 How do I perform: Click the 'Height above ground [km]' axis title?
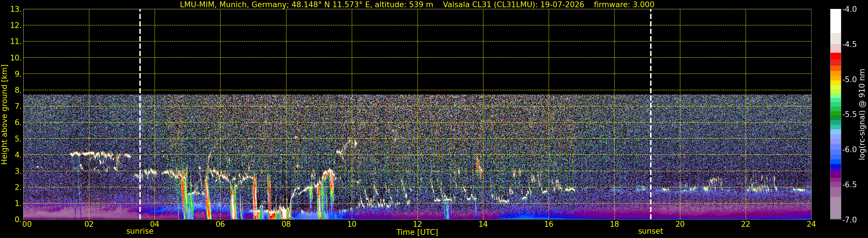click(x=4, y=114)
